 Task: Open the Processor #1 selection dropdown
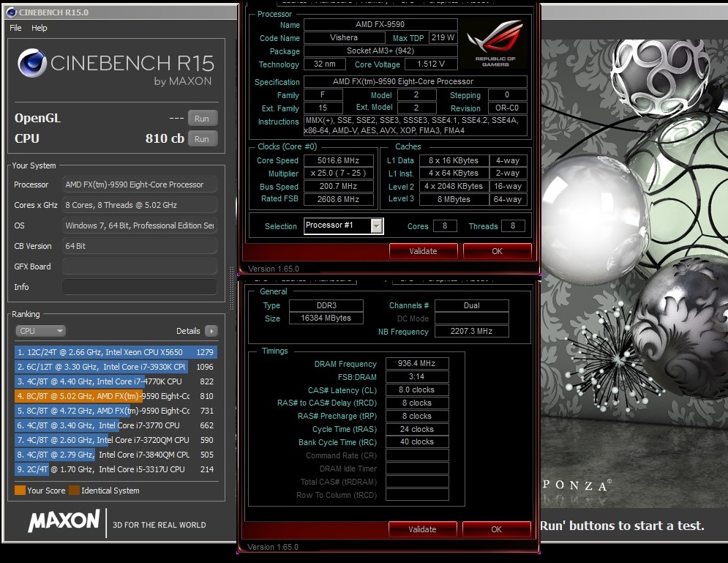[x=344, y=225]
